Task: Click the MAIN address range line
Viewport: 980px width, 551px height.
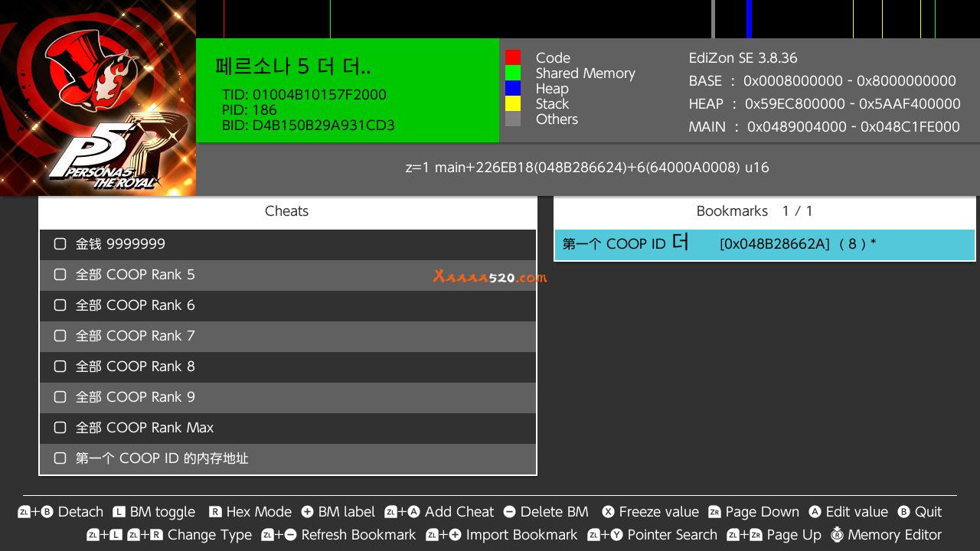Action: point(824,127)
